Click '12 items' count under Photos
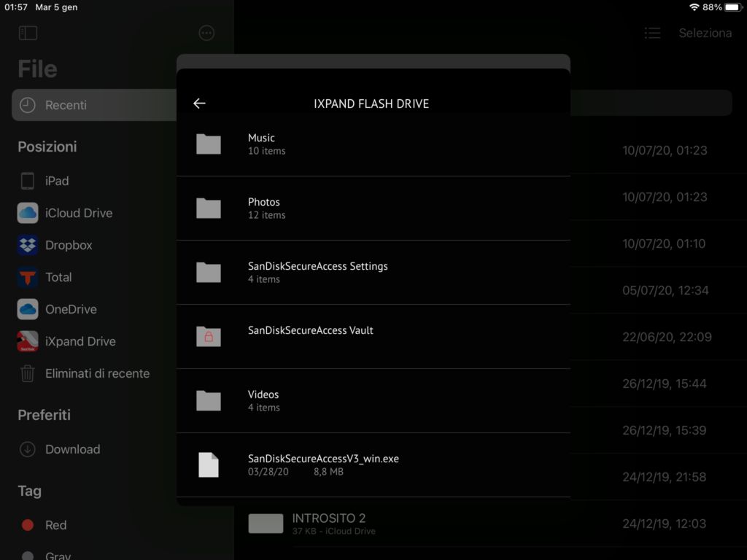747x560 pixels. pyautogui.click(x=267, y=215)
